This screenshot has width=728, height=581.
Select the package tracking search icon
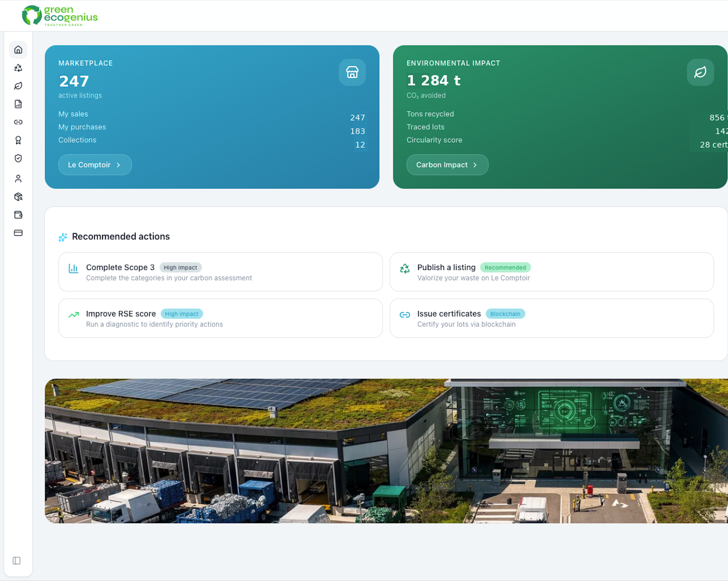(x=18, y=196)
